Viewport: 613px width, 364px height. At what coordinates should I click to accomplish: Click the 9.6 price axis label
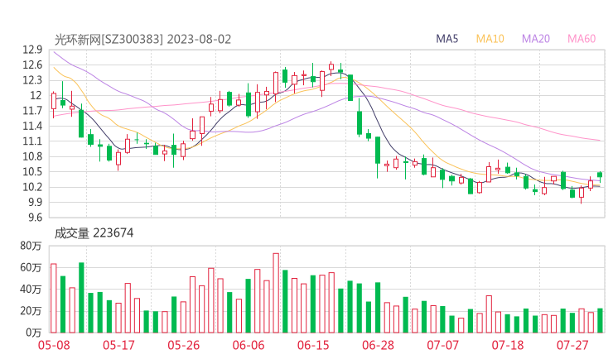(35, 217)
